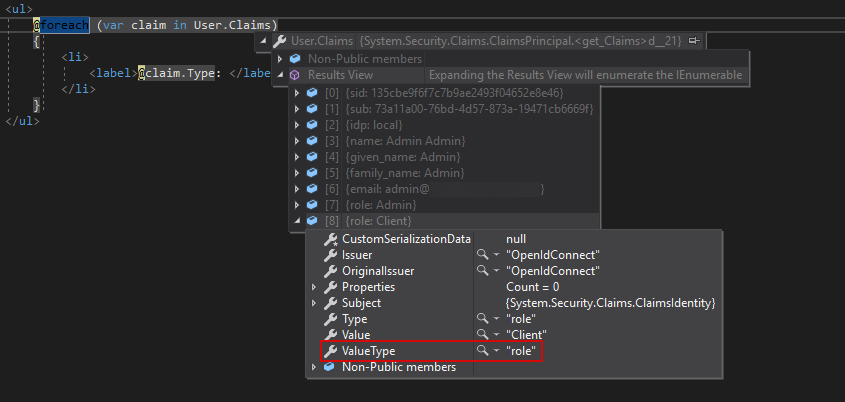Open text visualizer for Value "Client"
This screenshot has width=845, height=402.
[482, 335]
